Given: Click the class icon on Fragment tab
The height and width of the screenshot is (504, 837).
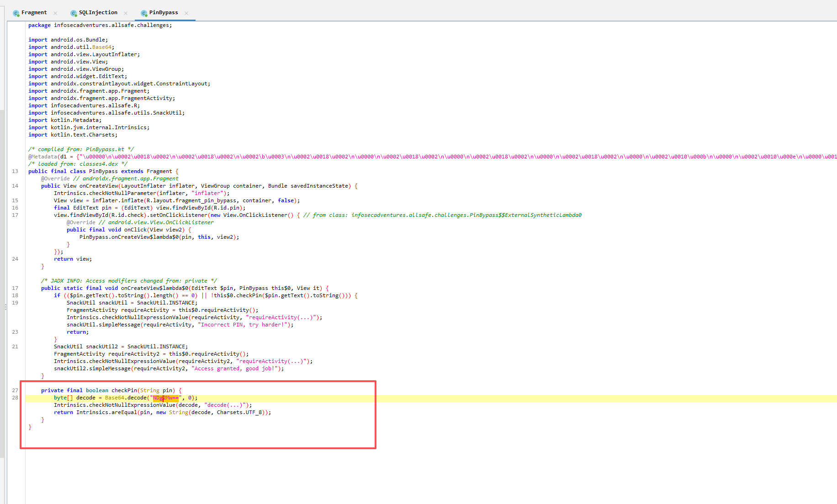Looking at the screenshot, I should click(x=16, y=13).
